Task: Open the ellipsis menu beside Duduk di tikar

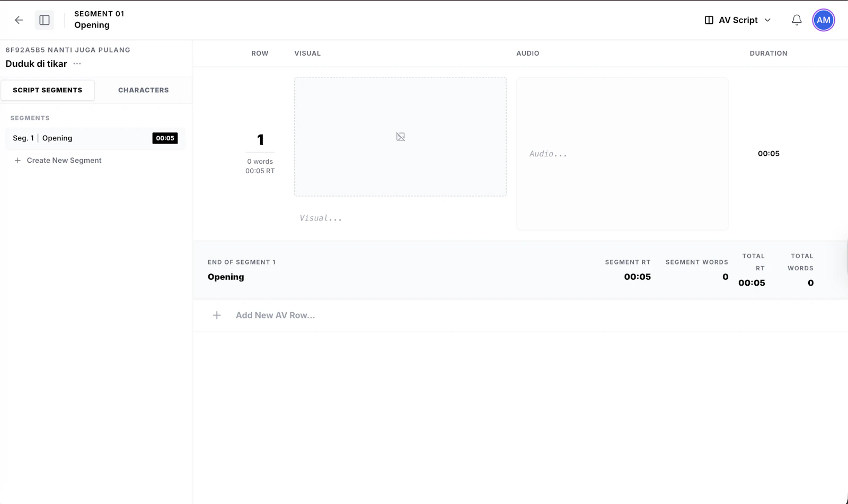Action: coord(77,64)
